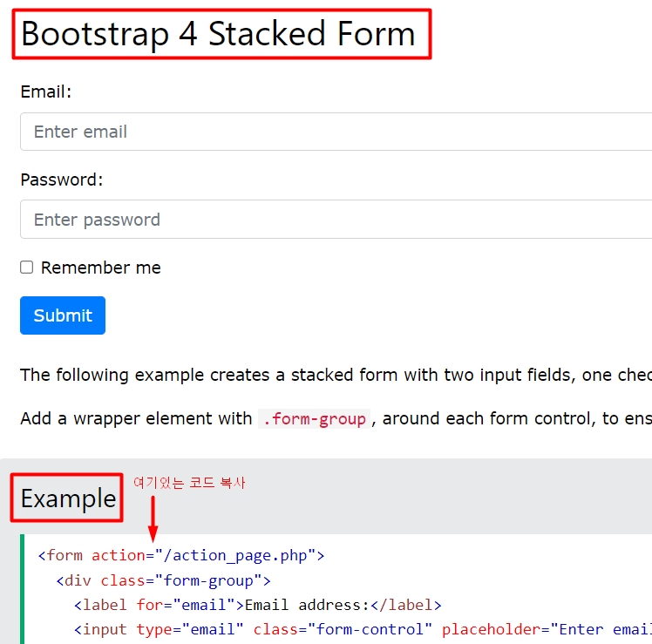Click the div class="form-group" code line
This screenshot has height=644, width=652.
(x=163, y=580)
